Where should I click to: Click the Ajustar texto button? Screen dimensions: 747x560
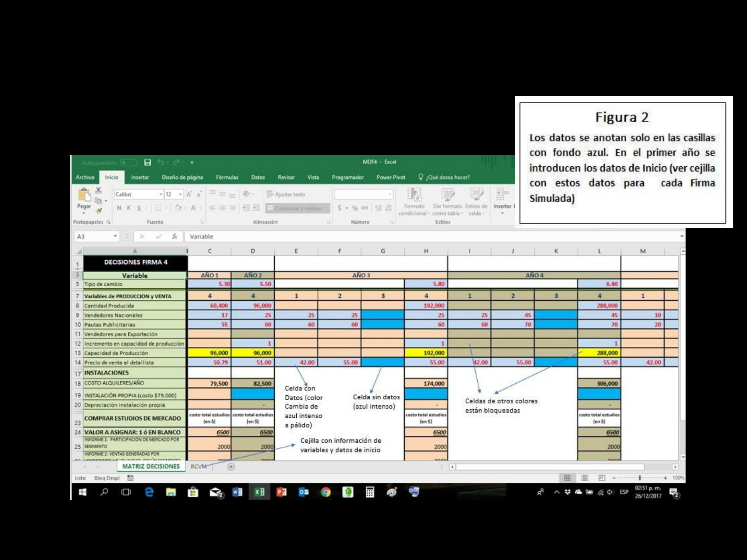coord(286,194)
